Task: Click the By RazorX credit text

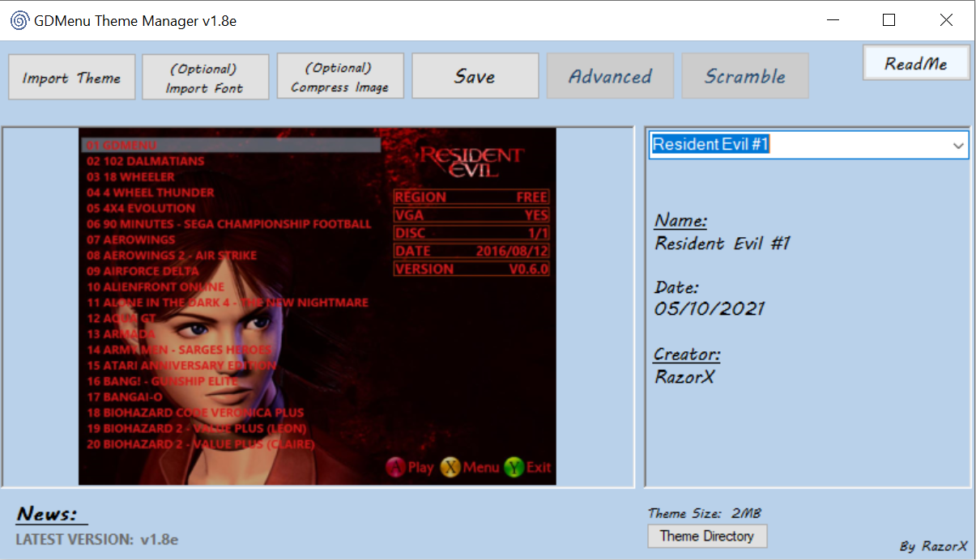Action: pos(933,546)
